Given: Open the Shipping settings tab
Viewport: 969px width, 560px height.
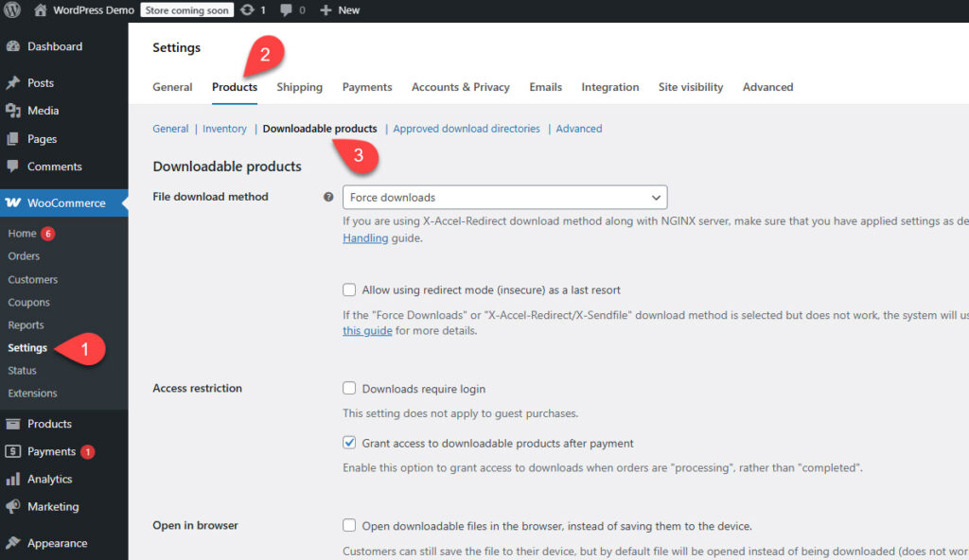Looking at the screenshot, I should click(300, 87).
